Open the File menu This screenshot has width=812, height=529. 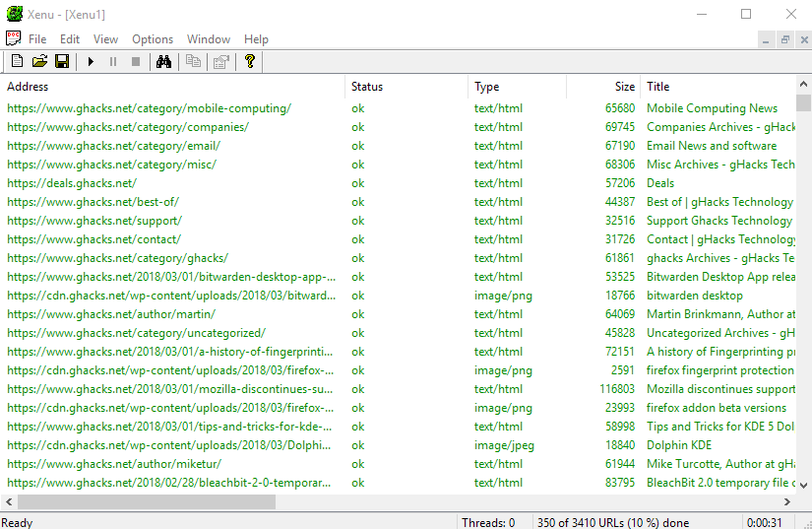pos(37,39)
